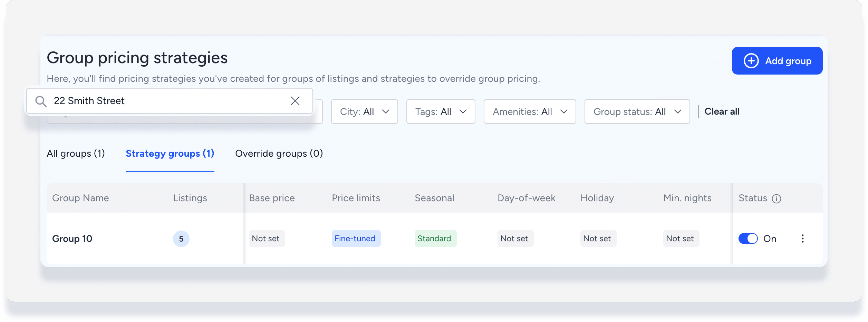The height and width of the screenshot is (322, 868).
Task: Switch to the All groups tab
Action: [76, 154]
